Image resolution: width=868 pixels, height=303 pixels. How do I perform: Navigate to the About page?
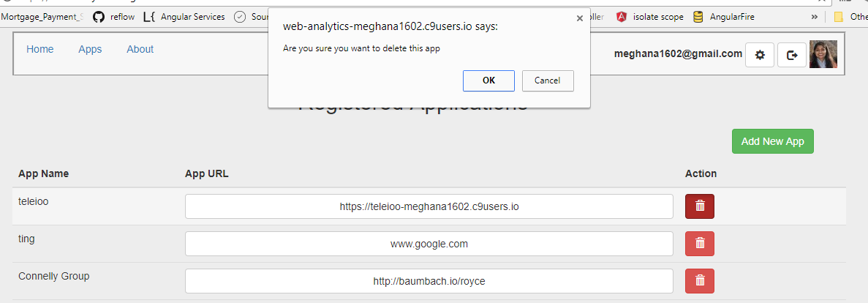click(140, 49)
